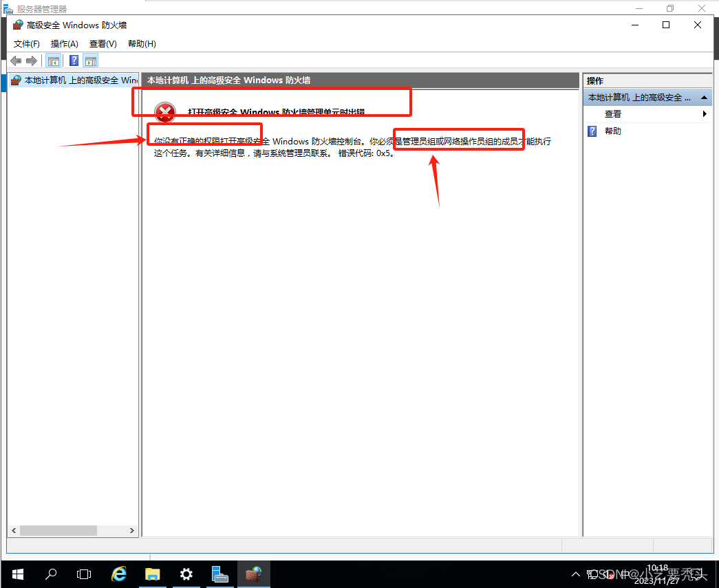This screenshot has width=719, height=588.
Task: Toggle the show/hide console tree icon
Action: click(54, 61)
